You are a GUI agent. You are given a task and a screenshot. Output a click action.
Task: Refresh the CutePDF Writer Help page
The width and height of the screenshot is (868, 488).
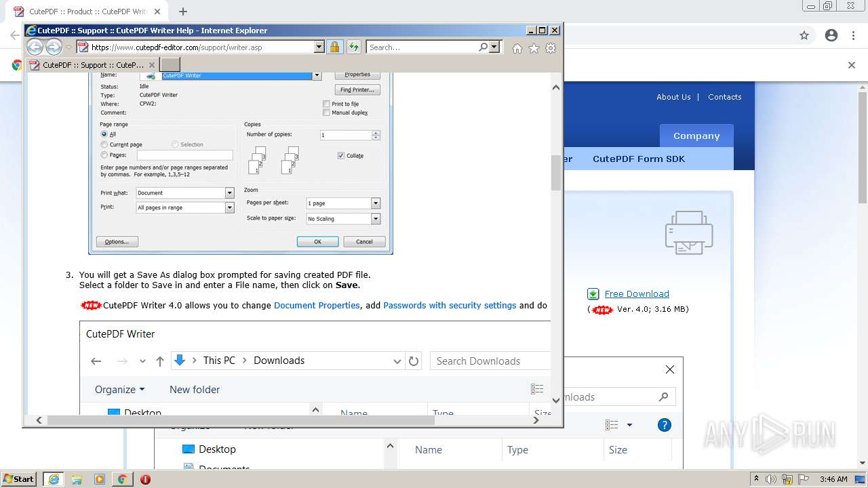(353, 47)
